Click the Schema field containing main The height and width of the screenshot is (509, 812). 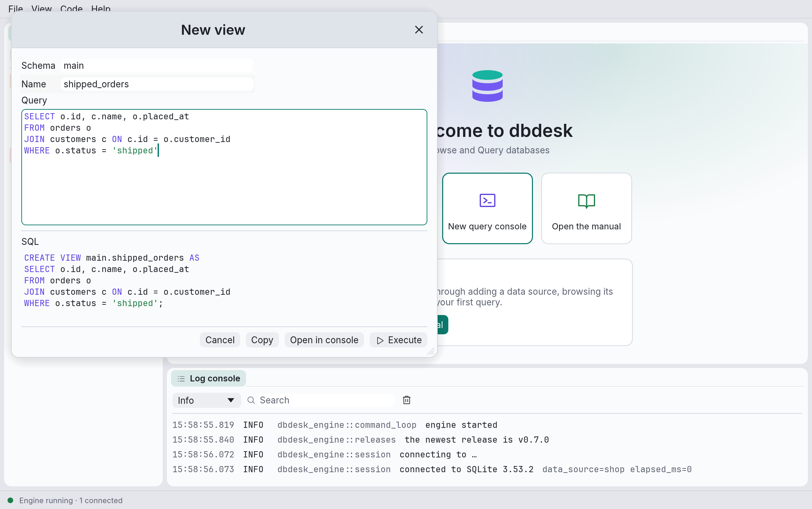pos(157,65)
